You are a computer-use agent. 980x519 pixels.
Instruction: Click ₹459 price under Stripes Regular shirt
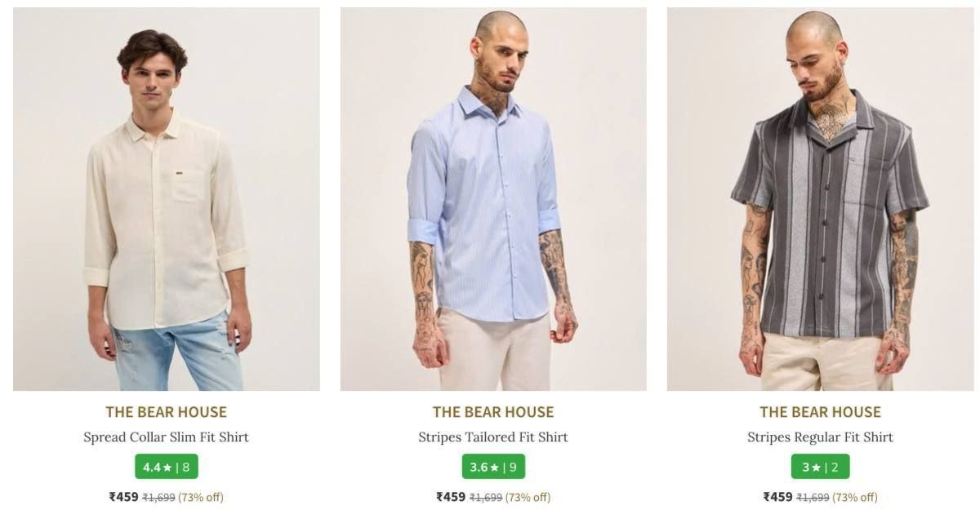tap(778, 497)
